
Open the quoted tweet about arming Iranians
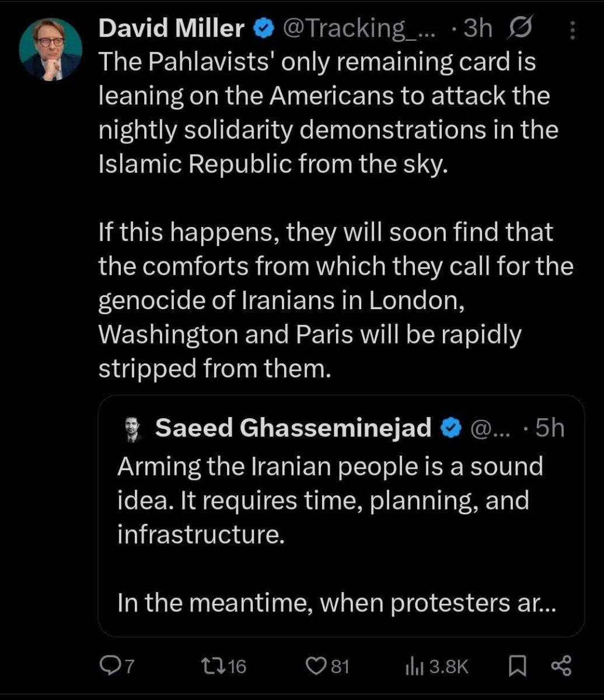click(341, 516)
